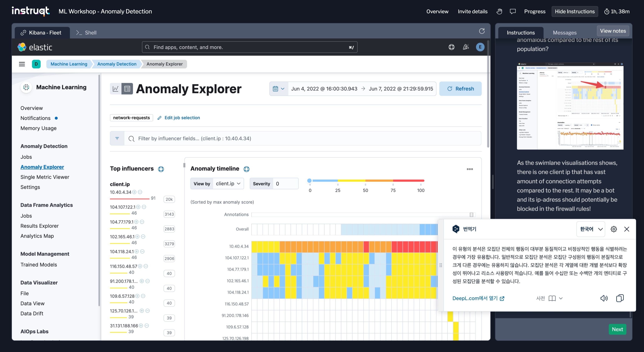Click the Severity number input field

[285, 183]
